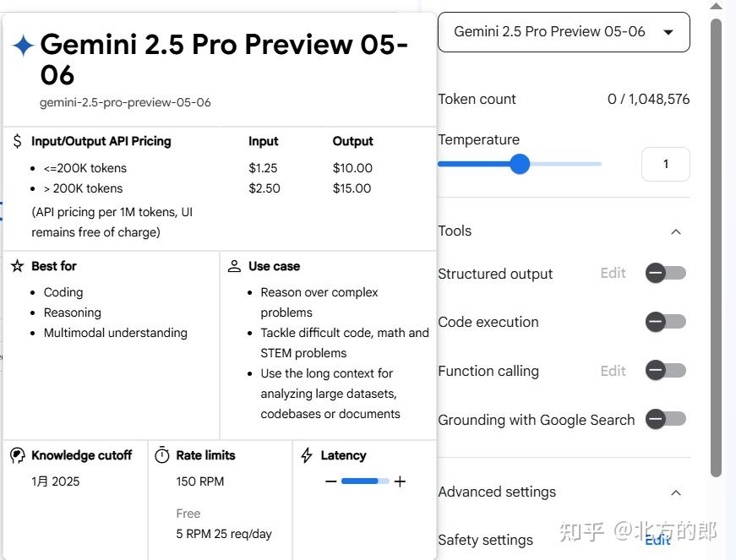Screen dimensions: 736x560
Task: Click the Knowledge cutoff globe icon
Action: pos(16,455)
